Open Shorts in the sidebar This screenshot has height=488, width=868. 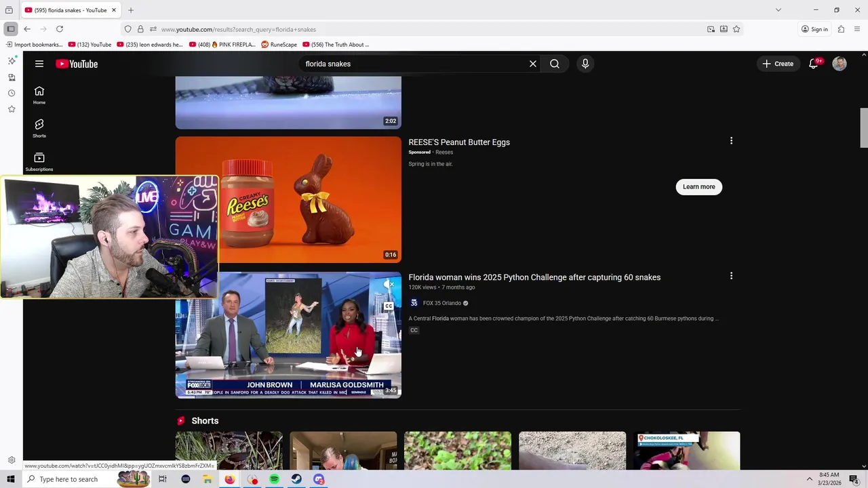click(39, 128)
